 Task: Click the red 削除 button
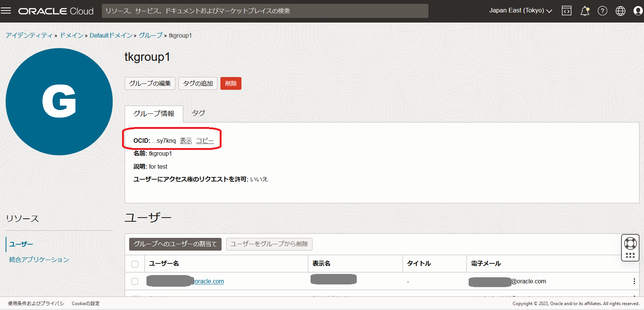231,83
